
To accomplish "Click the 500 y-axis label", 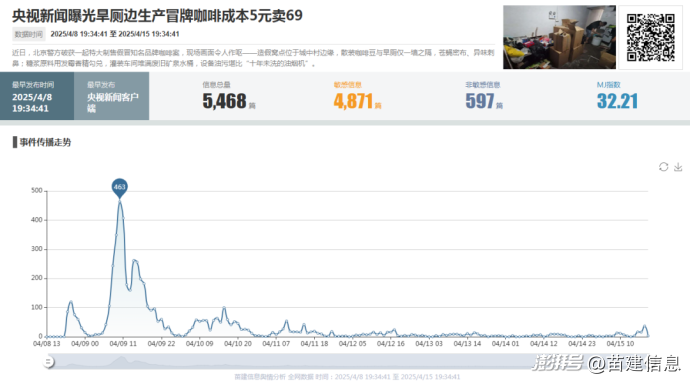I will (37, 190).
